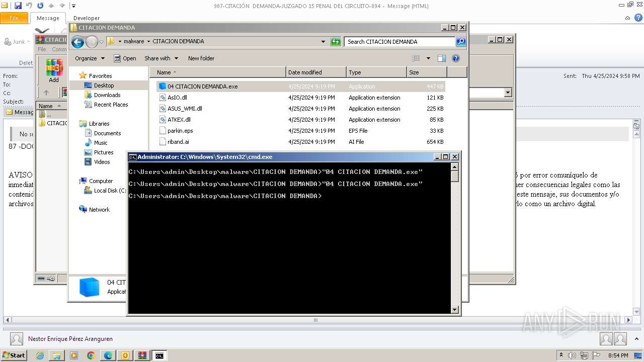Open Documents library
Viewport: 644px width, 362px height.
[x=107, y=133]
